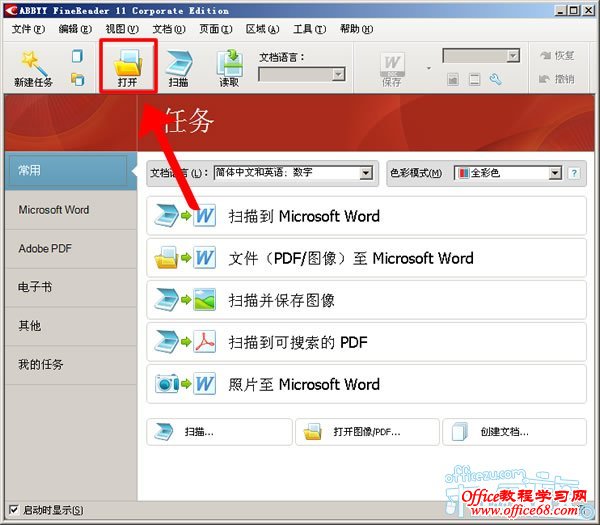This screenshot has width=600, height=525.
Task: Click the single page icon beside 新建任务
Action: 77,56
